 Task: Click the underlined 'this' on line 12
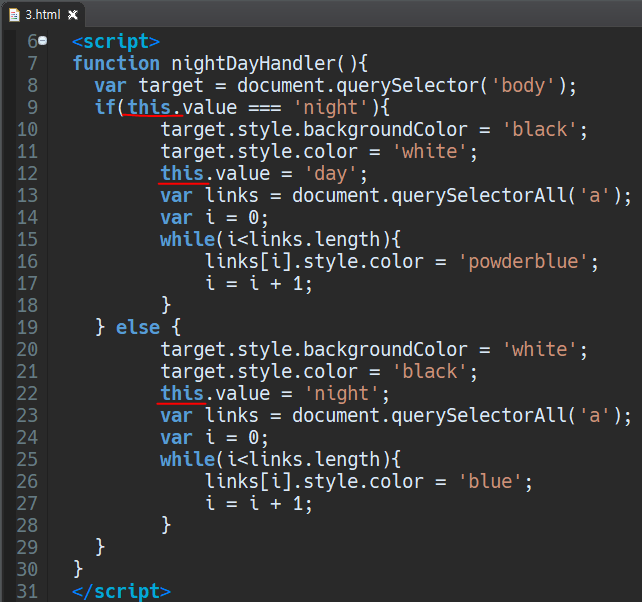click(x=182, y=174)
